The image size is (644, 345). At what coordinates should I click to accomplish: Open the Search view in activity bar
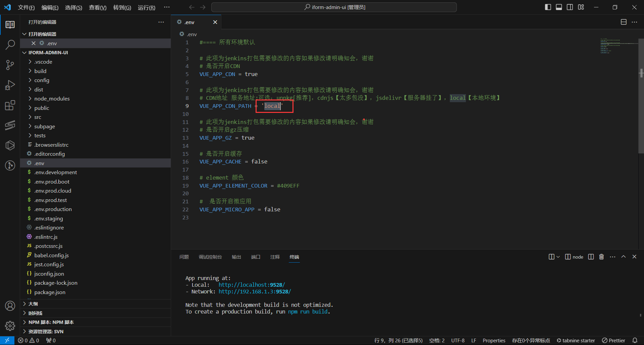click(x=10, y=45)
